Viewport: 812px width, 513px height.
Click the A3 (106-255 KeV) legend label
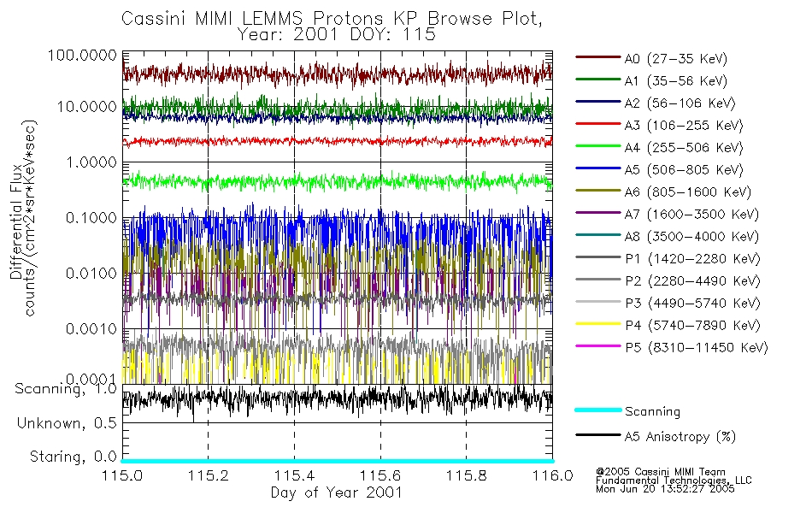point(684,126)
